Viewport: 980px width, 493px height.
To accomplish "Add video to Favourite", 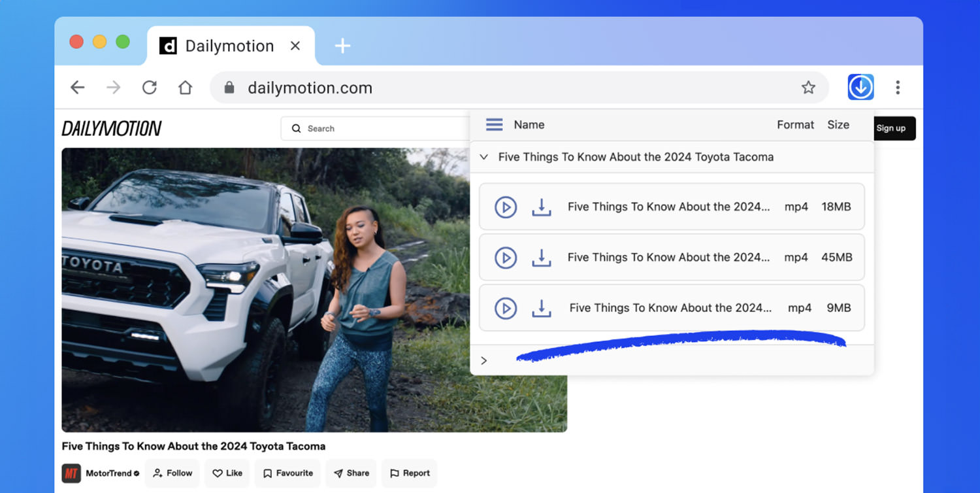I will [x=288, y=473].
